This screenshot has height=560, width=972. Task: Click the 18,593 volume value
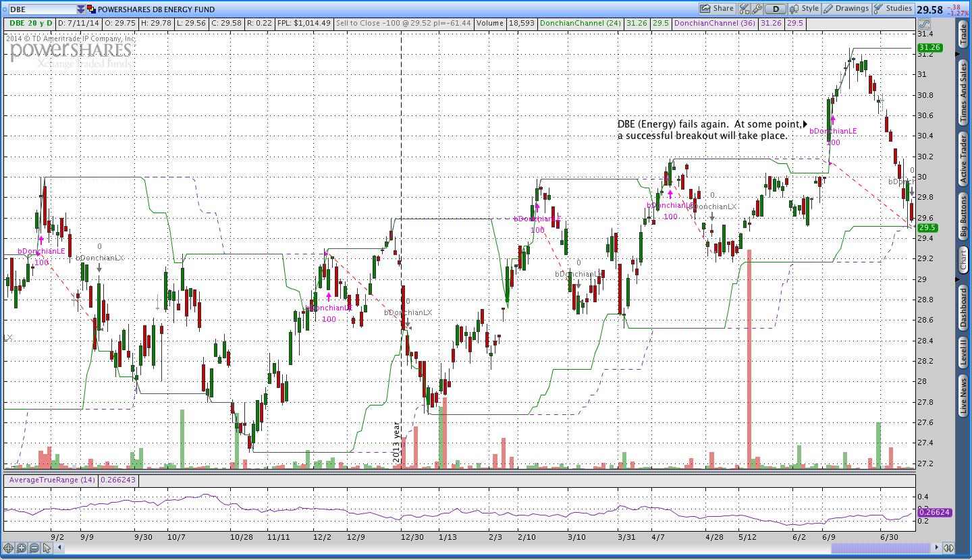522,23
